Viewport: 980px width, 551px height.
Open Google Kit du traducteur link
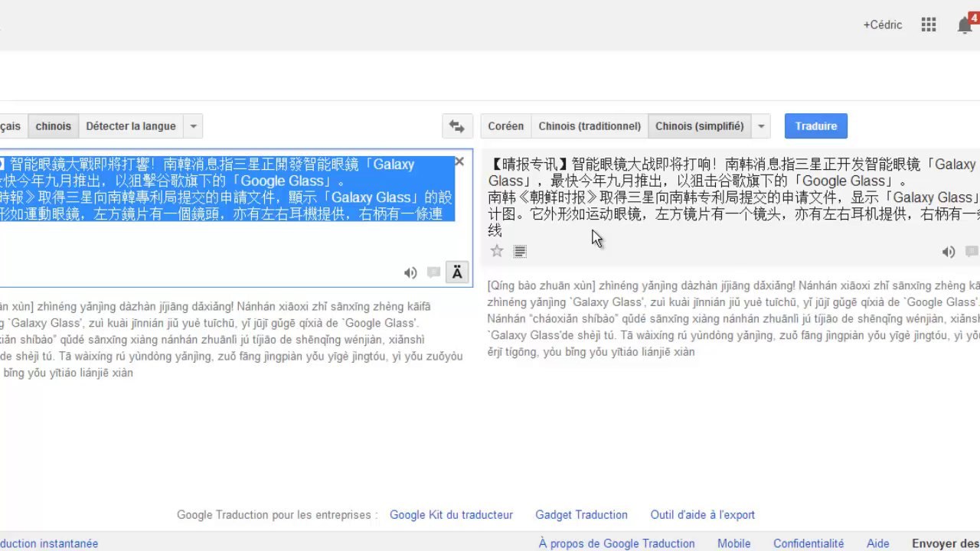click(x=451, y=515)
